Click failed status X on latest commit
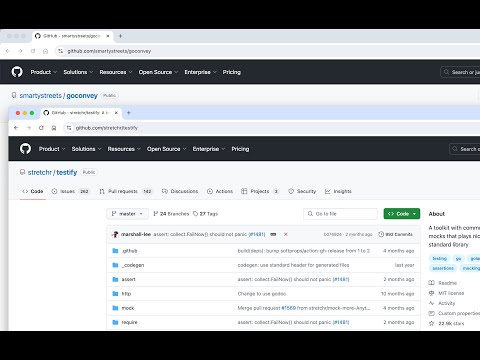 coord(286,234)
